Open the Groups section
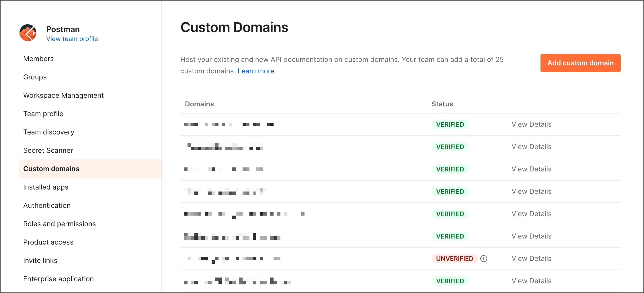The width and height of the screenshot is (644, 293). click(35, 77)
